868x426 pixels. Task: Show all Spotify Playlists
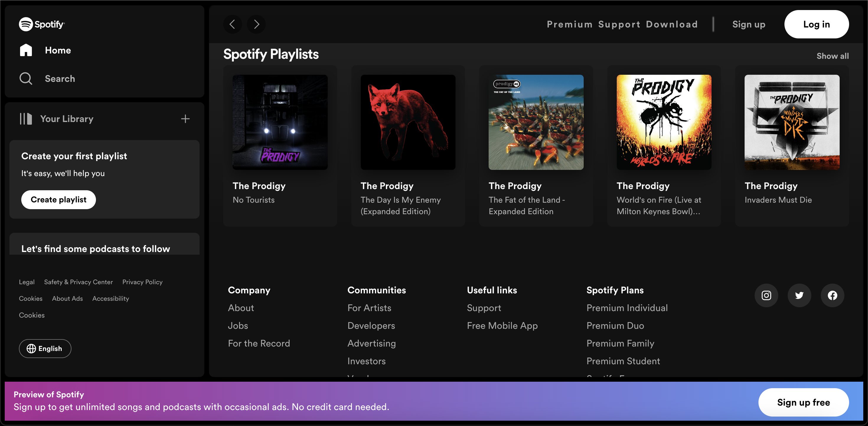[832, 56]
